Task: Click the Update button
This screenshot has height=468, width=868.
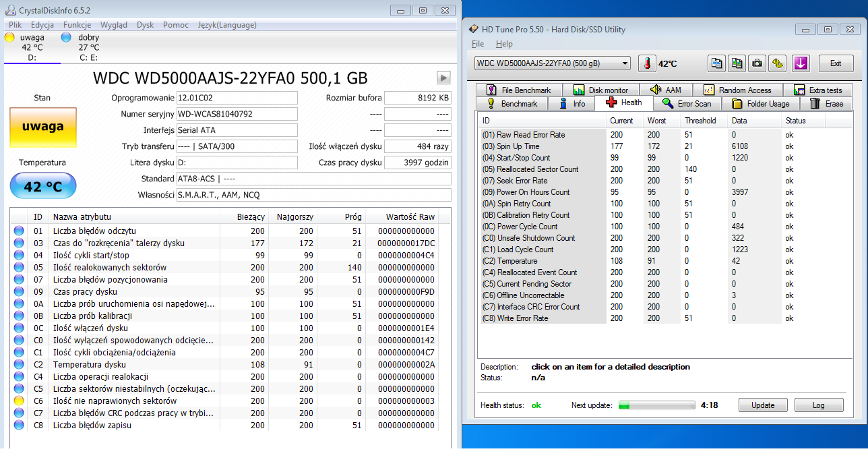Action: (763, 405)
